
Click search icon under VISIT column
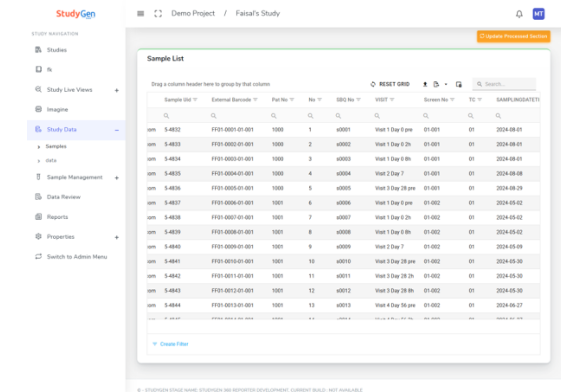(377, 116)
